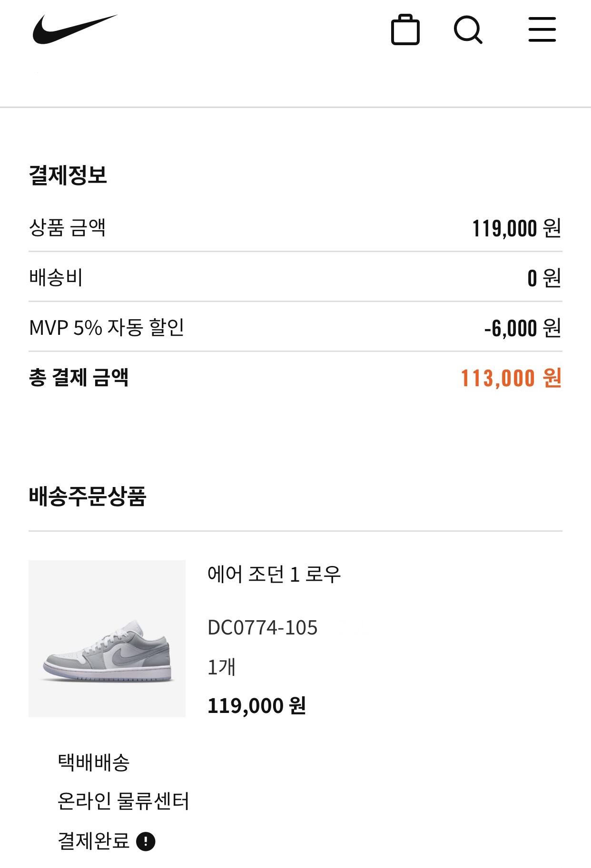Viewport: 591px width, 868px height.
Task: Click the total amount 113,000 원
Action: [x=511, y=378]
